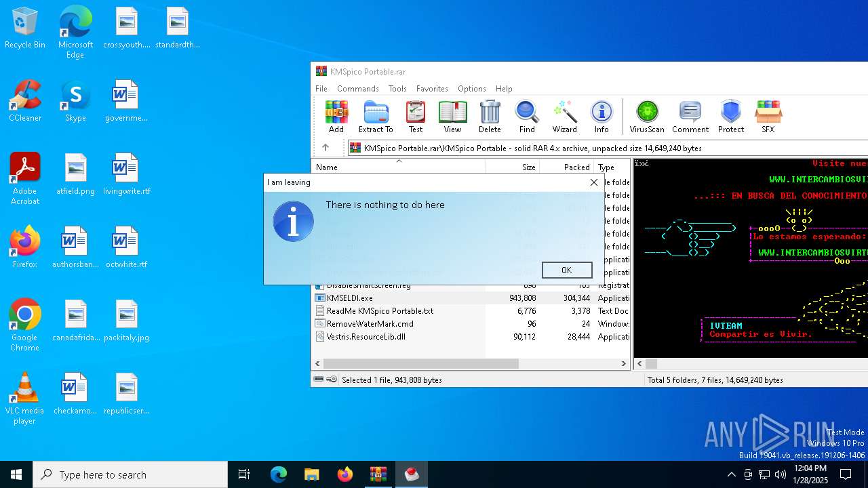This screenshot has width=868, height=488.
Task: Sort file list by Packed column
Action: click(567, 167)
